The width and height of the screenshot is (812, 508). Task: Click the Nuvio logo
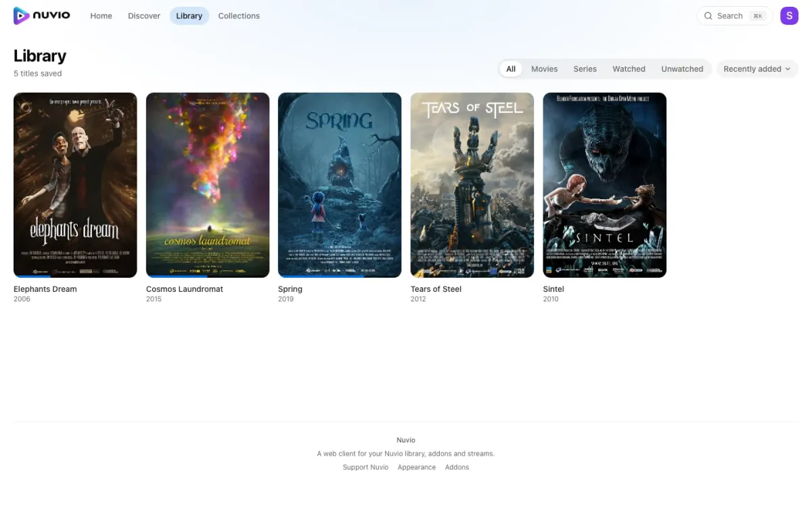[x=42, y=16]
